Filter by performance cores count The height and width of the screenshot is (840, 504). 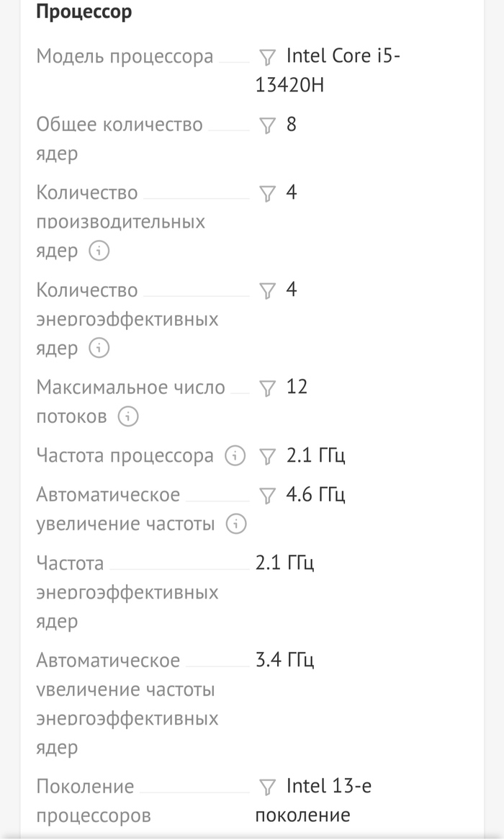coord(267,194)
